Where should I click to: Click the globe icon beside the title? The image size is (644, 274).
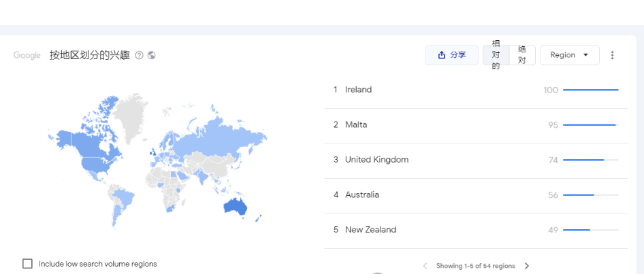pyautogui.click(x=151, y=55)
